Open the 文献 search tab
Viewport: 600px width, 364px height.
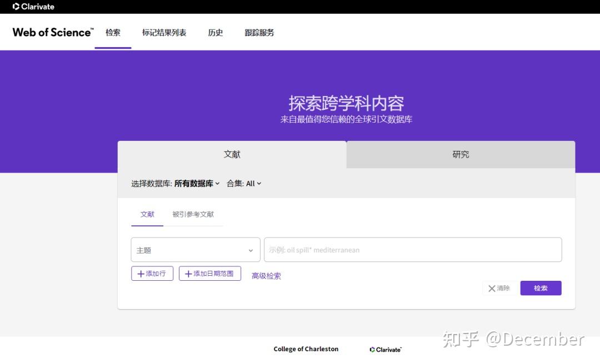[x=147, y=214]
